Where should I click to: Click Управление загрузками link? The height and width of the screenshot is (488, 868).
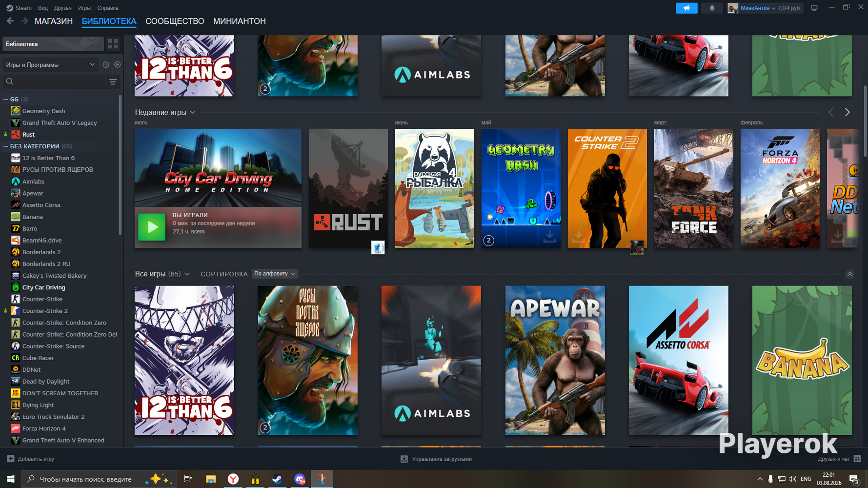click(442, 459)
